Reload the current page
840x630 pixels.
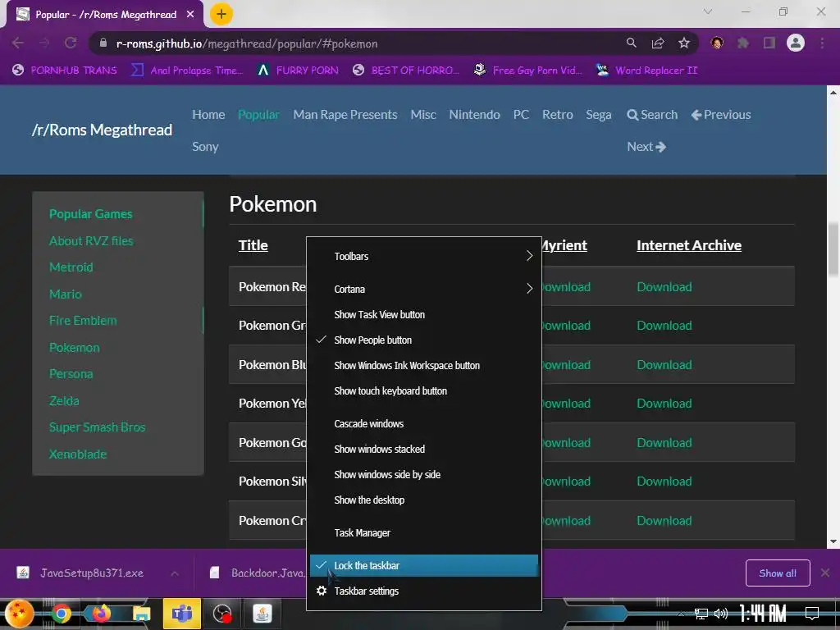(x=71, y=43)
